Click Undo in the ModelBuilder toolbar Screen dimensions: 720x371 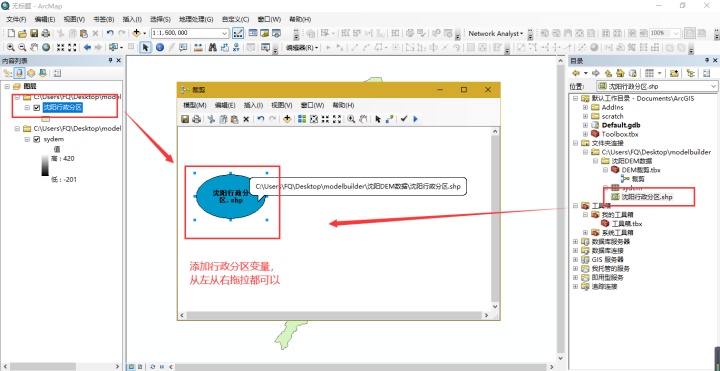(260, 119)
